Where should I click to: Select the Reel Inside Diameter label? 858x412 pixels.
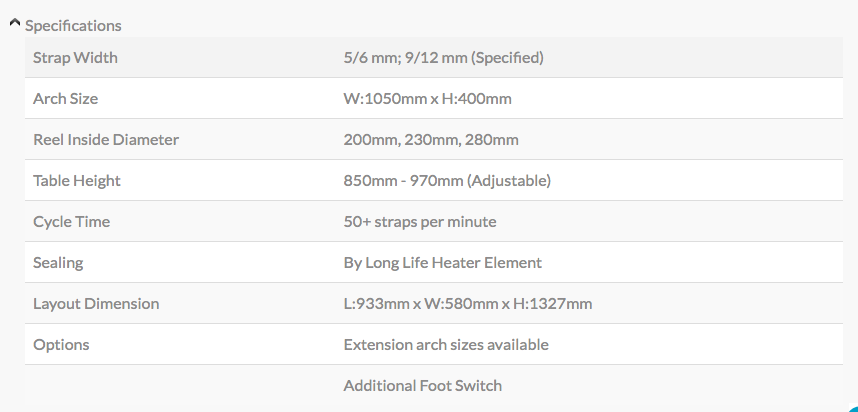(106, 140)
